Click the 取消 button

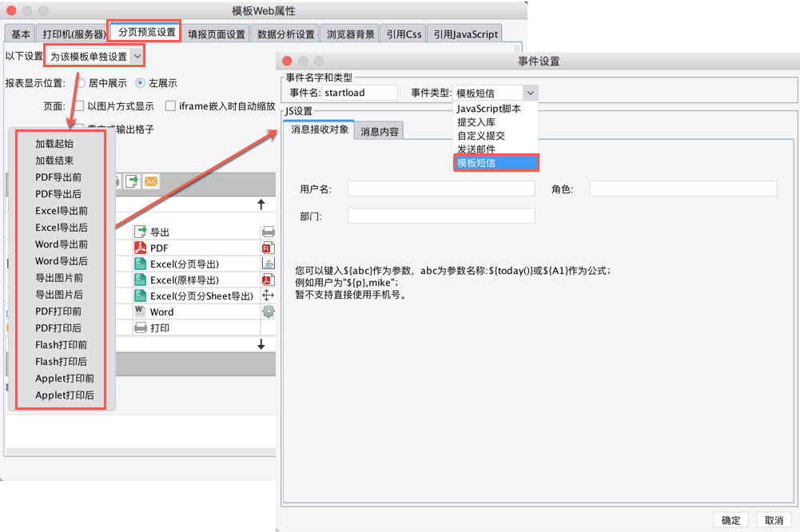click(x=774, y=520)
